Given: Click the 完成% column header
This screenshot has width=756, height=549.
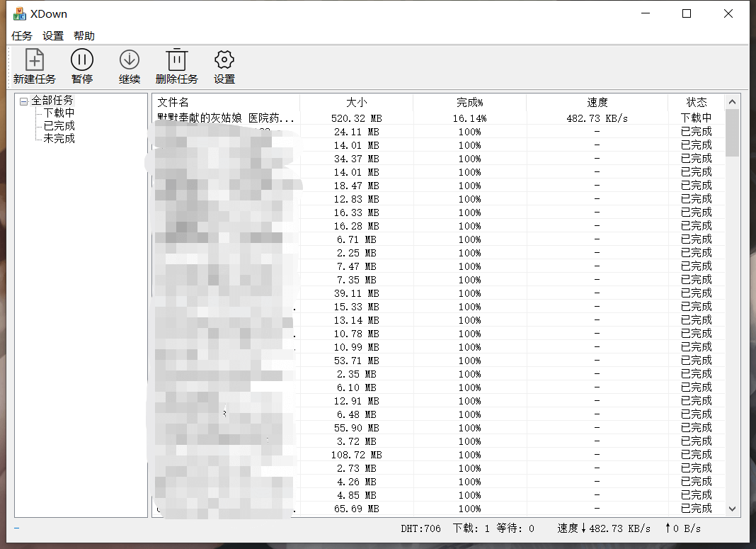Looking at the screenshot, I should [469, 102].
